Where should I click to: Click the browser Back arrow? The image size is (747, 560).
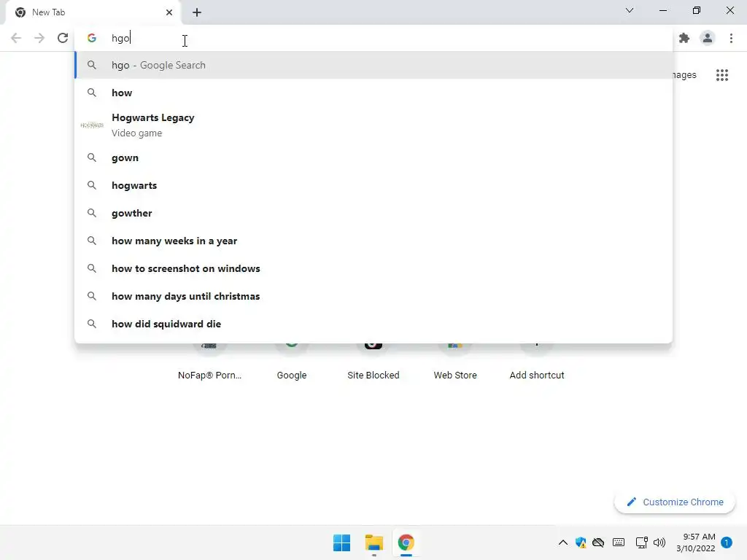(x=16, y=38)
